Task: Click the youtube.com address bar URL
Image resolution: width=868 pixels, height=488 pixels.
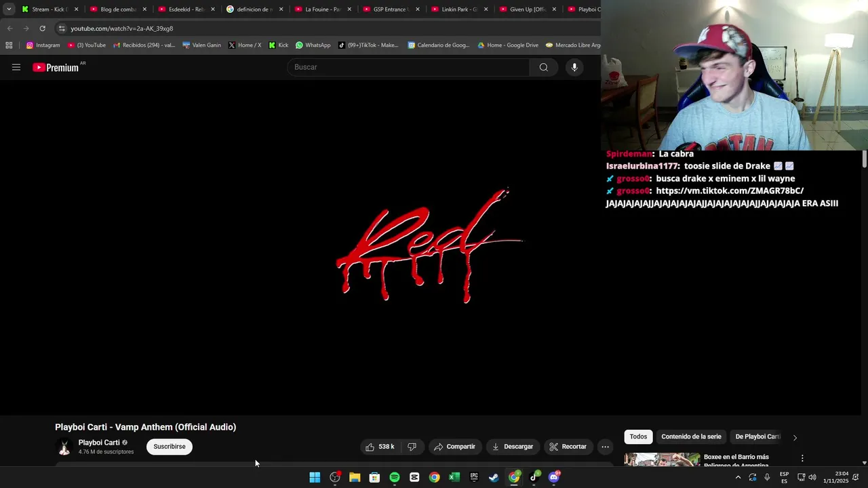Action: click(122, 28)
